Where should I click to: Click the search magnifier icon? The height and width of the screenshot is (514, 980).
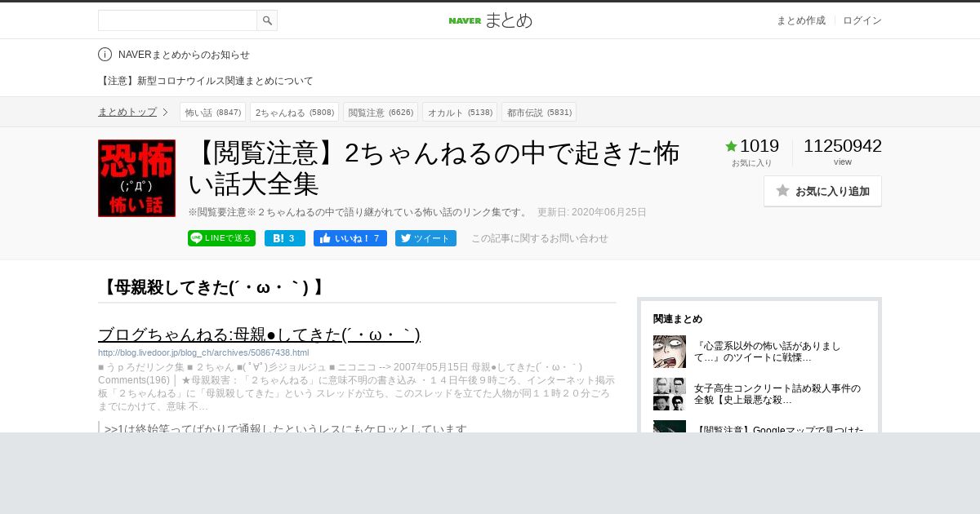267,20
